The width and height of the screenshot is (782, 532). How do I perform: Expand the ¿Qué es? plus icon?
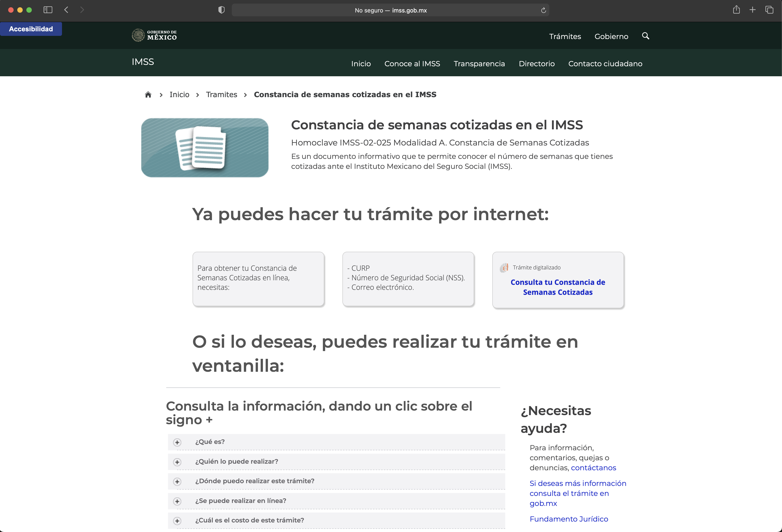(x=177, y=442)
